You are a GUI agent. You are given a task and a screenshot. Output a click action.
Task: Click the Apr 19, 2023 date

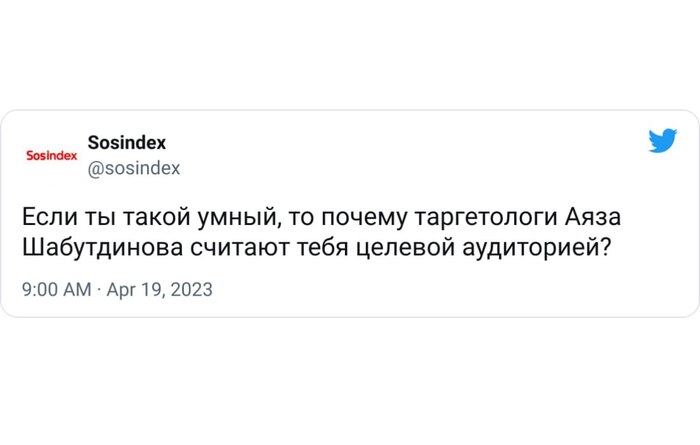tap(159, 291)
